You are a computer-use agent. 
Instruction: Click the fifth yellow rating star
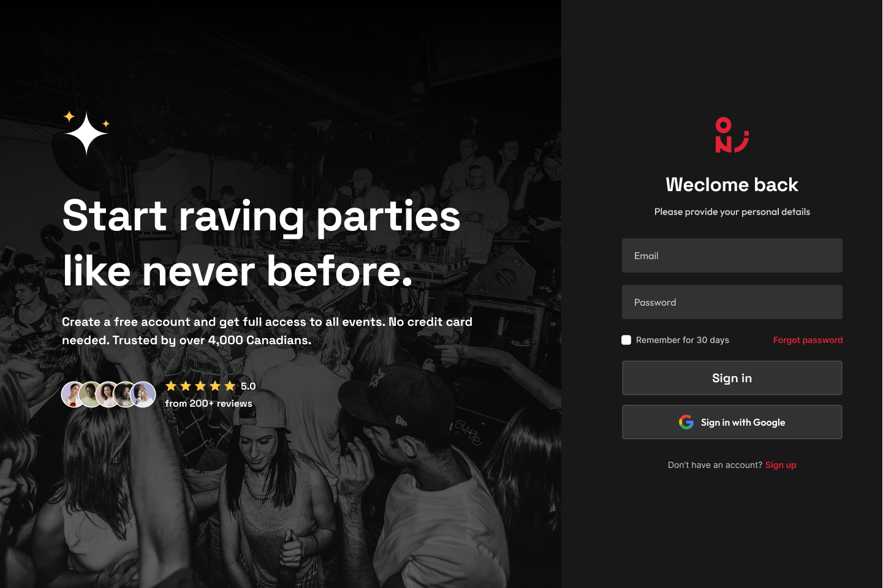(230, 386)
